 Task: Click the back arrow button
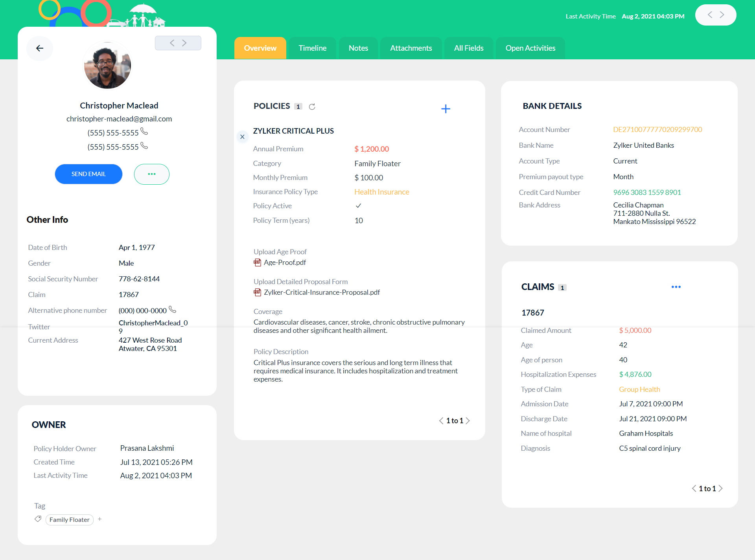(x=39, y=48)
